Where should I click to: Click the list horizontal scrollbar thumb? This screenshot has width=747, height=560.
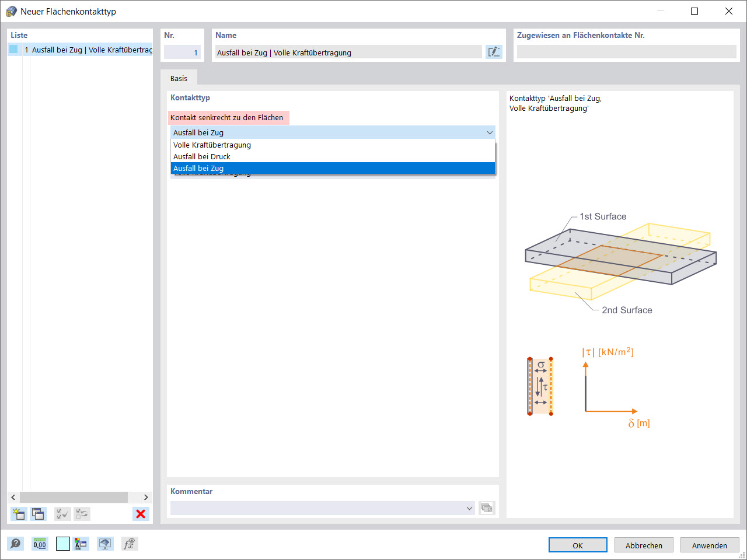74,497
